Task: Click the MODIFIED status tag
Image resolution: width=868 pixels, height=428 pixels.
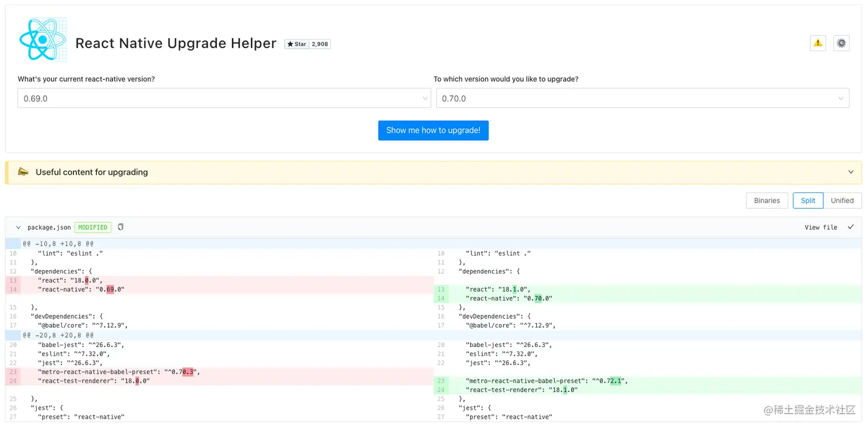Action: (93, 228)
